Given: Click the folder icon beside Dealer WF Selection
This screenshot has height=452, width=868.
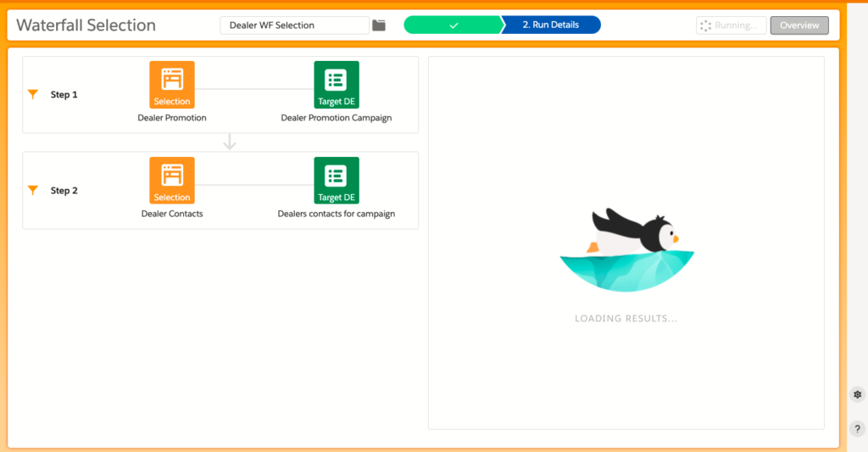Looking at the screenshot, I should pos(379,25).
